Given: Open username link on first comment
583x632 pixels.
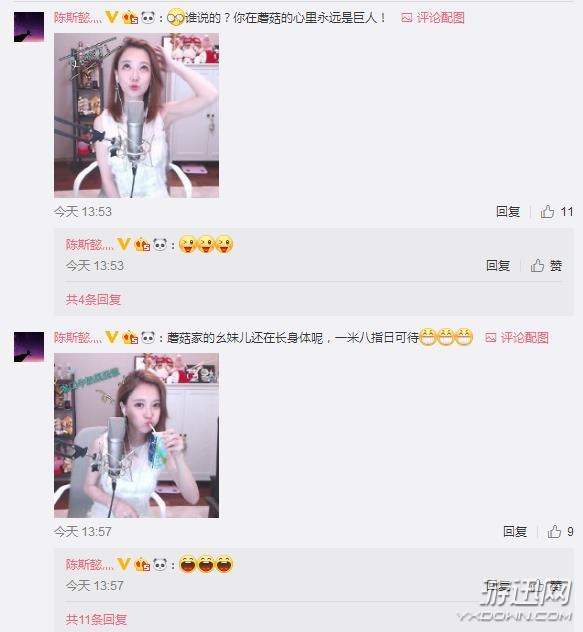Looking at the screenshot, I should [78, 18].
